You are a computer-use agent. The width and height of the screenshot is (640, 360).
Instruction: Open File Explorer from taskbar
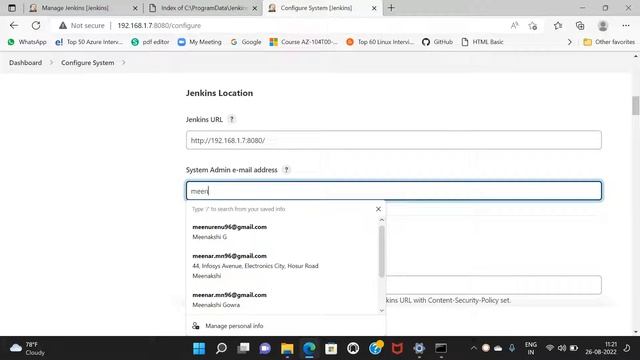click(x=287, y=348)
